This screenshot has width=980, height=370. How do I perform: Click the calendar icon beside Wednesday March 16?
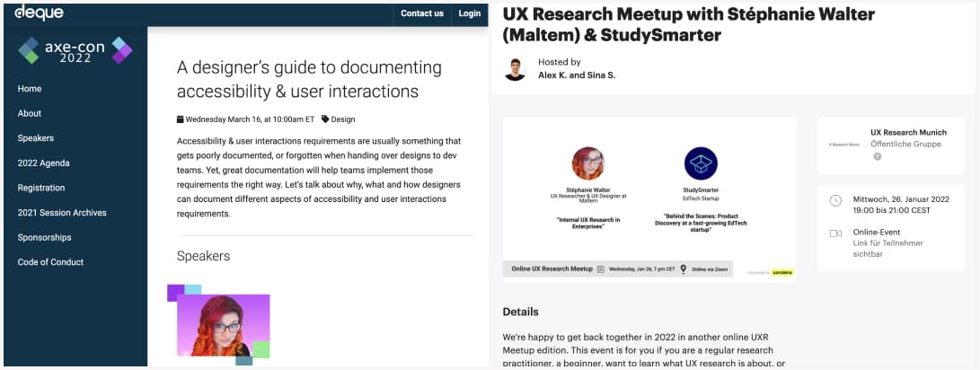(x=181, y=119)
